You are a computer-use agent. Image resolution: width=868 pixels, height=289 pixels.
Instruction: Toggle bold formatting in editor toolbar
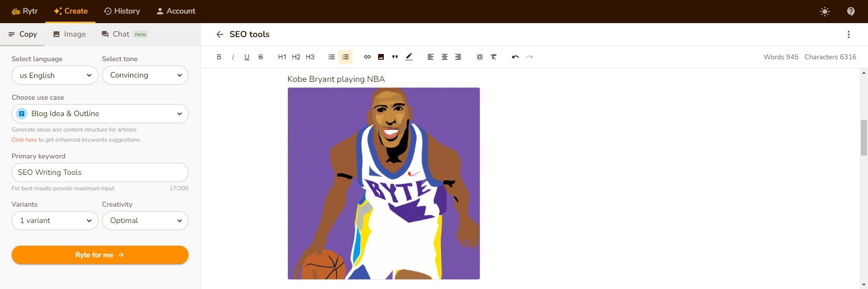pyautogui.click(x=219, y=57)
